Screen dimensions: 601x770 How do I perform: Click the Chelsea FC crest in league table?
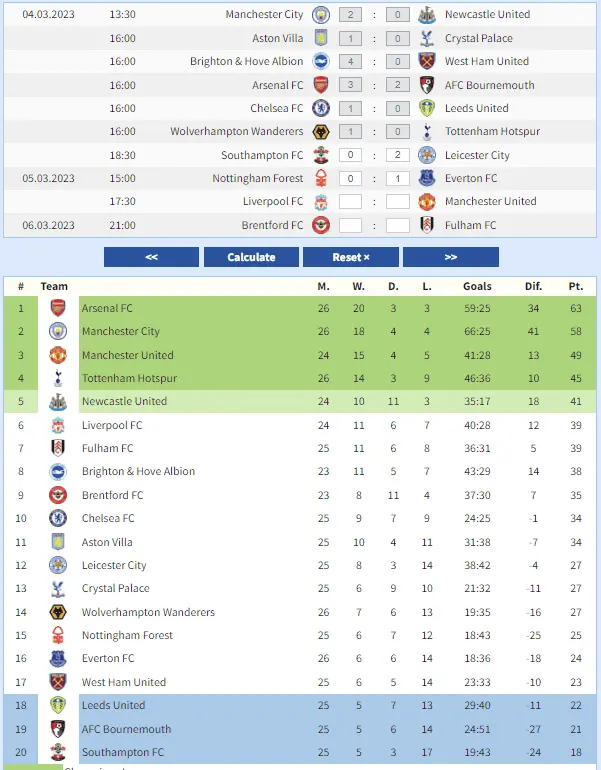tap(58, 518)
